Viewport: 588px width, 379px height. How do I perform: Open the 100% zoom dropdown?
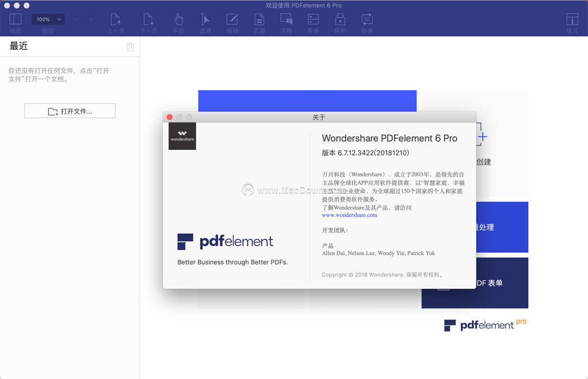coord(48,20)
